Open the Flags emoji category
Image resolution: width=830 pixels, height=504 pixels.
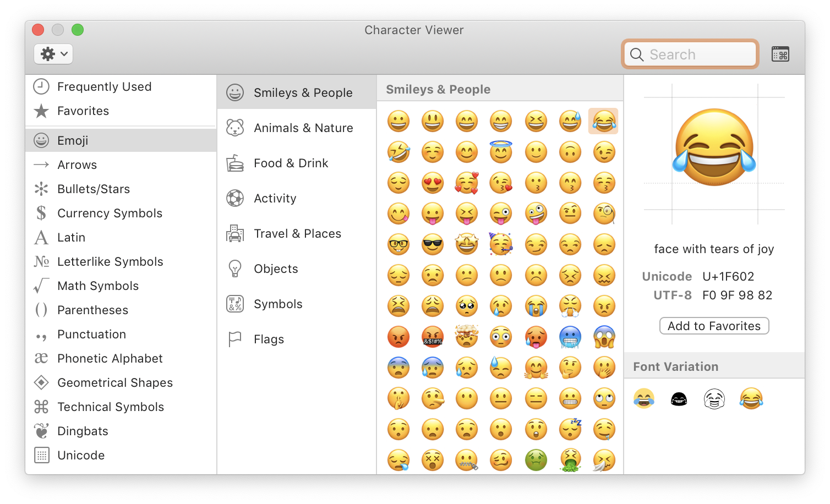[269, 339]
